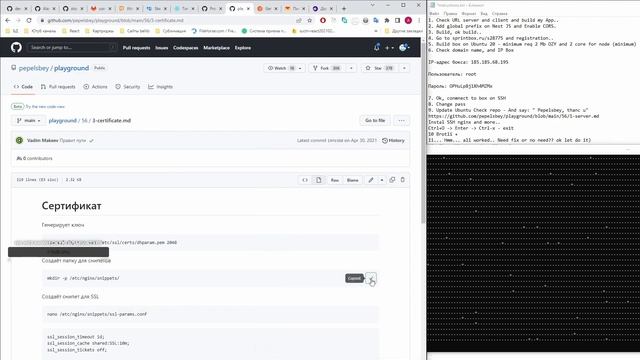The height and width of the screenshot is (360, 640).
Task: Open the user avatar menu on GitHub
Action: coord(404,48)
